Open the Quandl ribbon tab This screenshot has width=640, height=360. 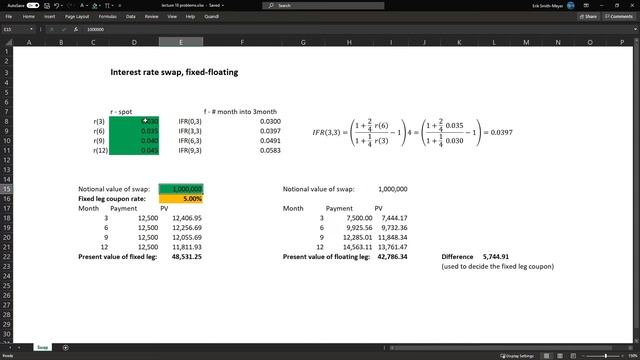[x=211, y=17]
